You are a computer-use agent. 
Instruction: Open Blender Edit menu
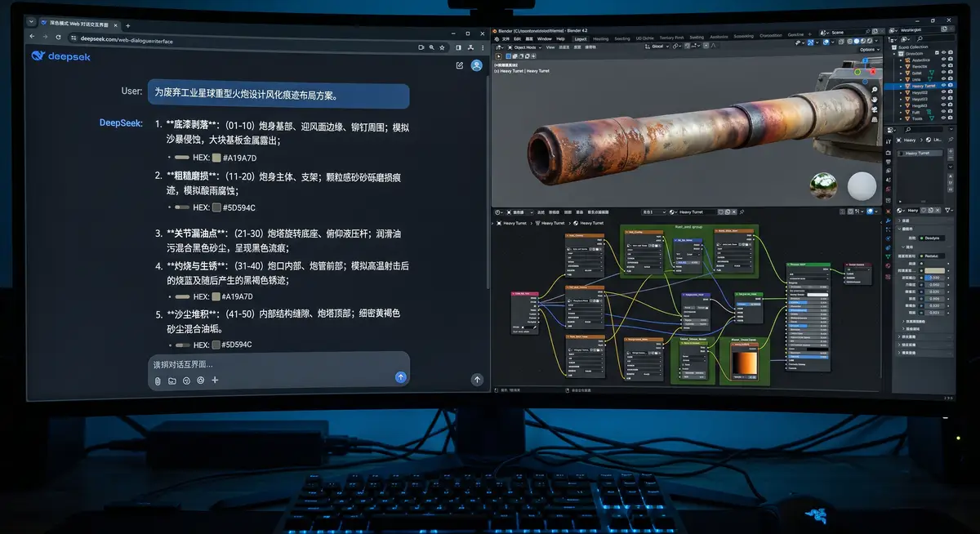coord(517,38)
